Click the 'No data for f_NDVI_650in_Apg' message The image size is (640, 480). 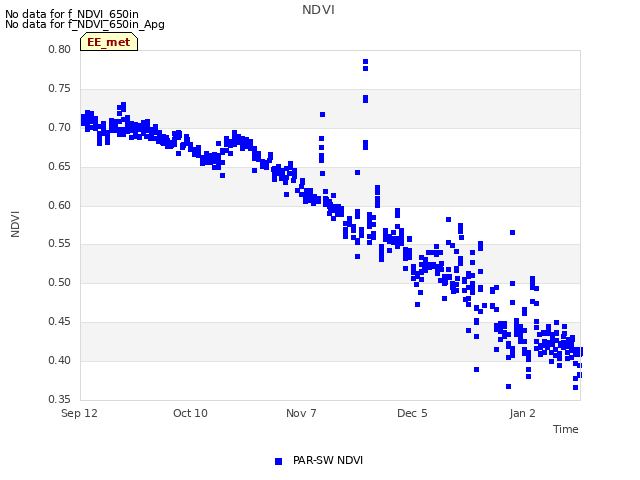pyautogui.click(x=85, y=24)
